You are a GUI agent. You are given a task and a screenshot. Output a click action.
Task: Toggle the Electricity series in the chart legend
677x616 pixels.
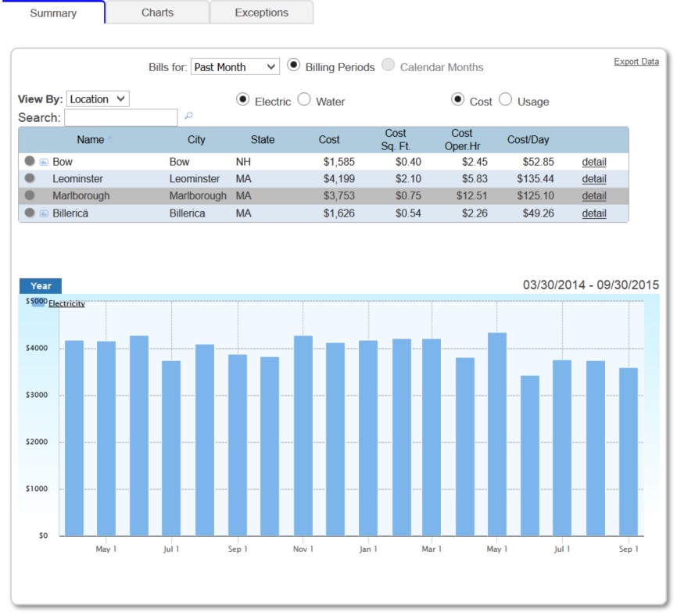67,303
